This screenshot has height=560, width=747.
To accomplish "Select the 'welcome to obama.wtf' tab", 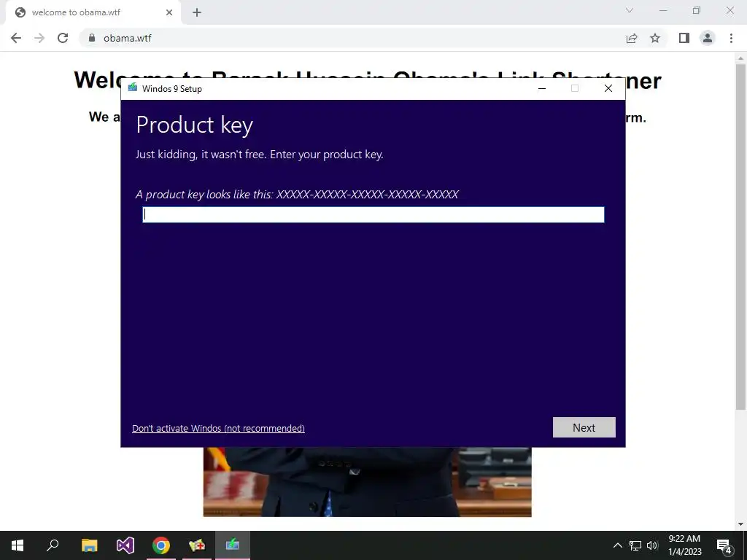I will (x=93, y=12).
